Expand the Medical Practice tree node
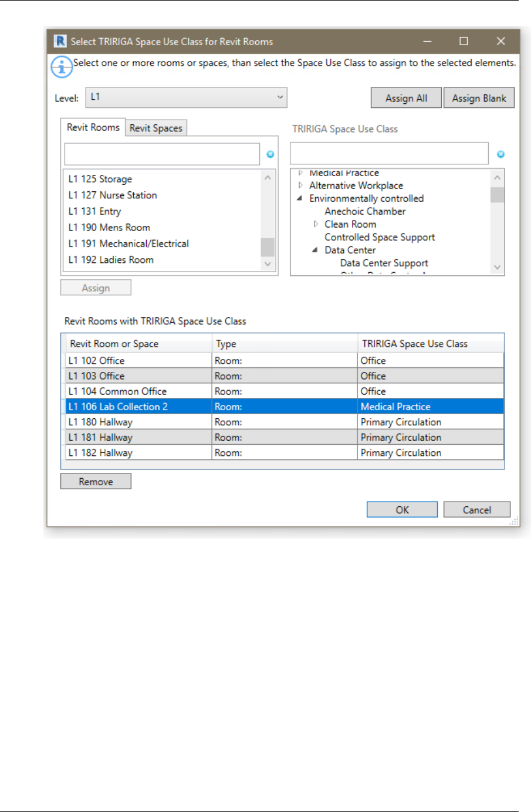The image size is (531, 812). click(x=300, y=173)
